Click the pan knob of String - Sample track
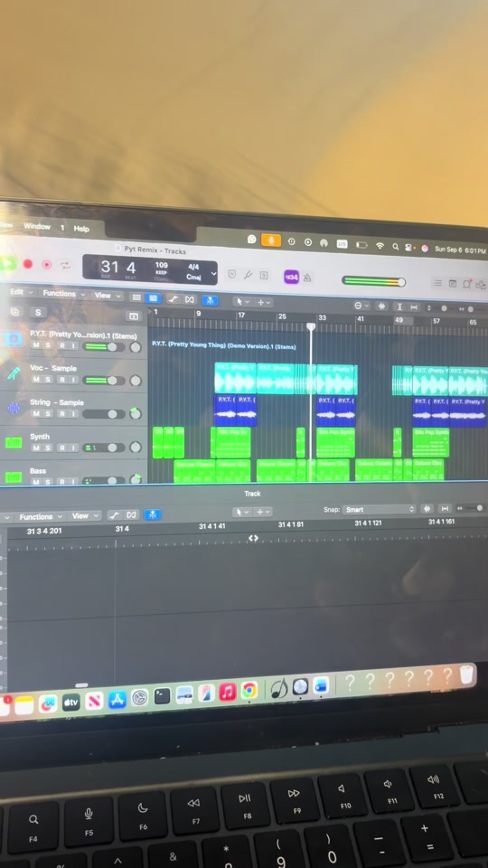 pos(135,413)
